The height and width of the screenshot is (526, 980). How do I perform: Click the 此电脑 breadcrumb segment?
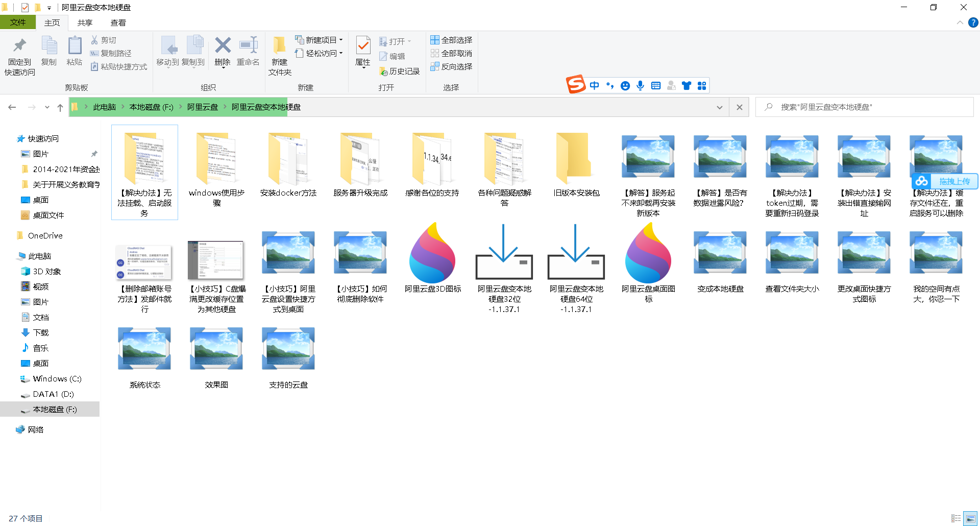105,107
